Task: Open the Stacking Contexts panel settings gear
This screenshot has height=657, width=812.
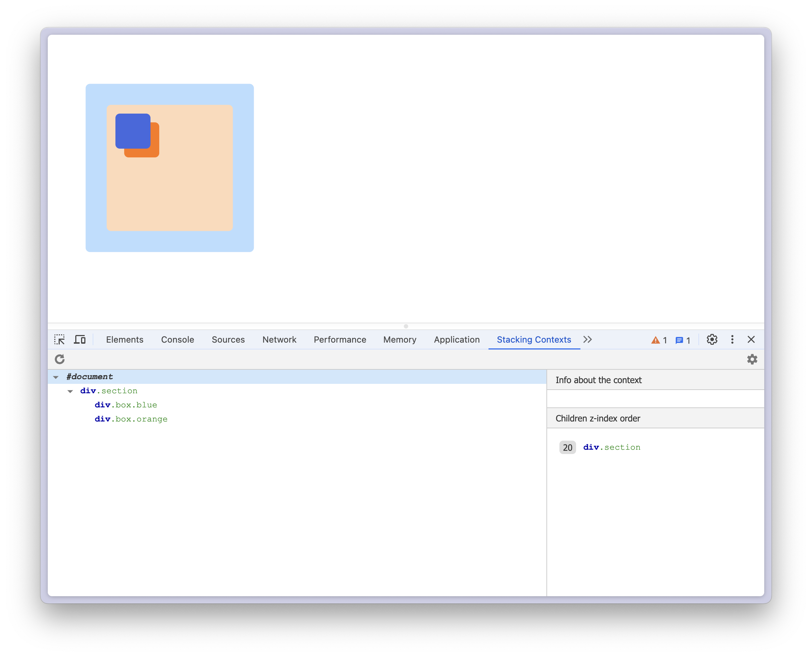Action: tap(752, 359)
